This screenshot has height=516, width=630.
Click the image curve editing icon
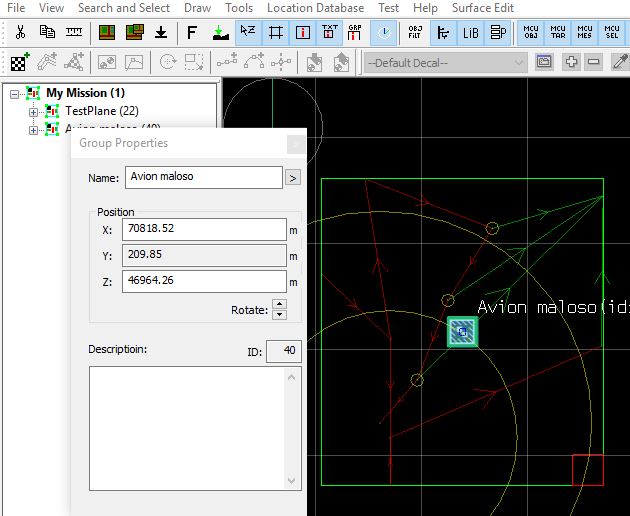(134, 62)
